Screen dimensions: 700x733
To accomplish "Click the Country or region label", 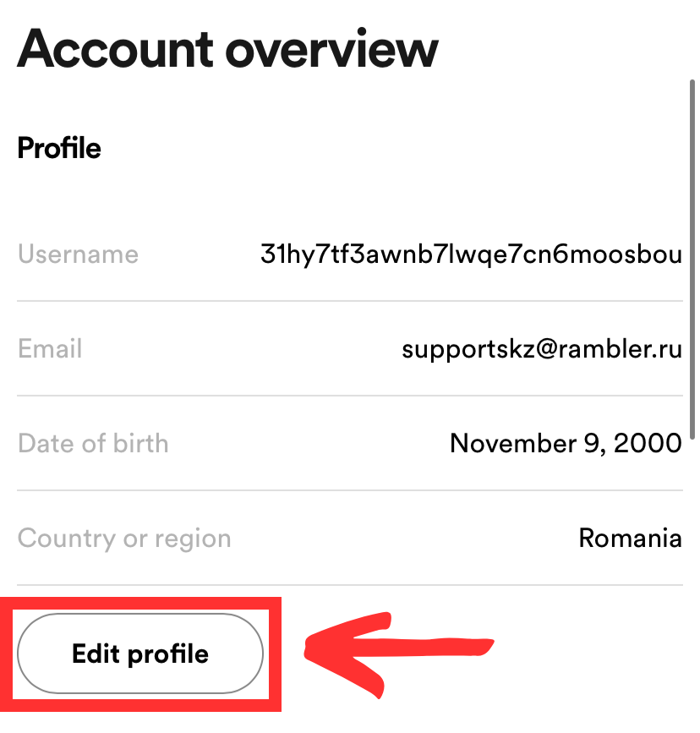I will click(x=124, y=539).
